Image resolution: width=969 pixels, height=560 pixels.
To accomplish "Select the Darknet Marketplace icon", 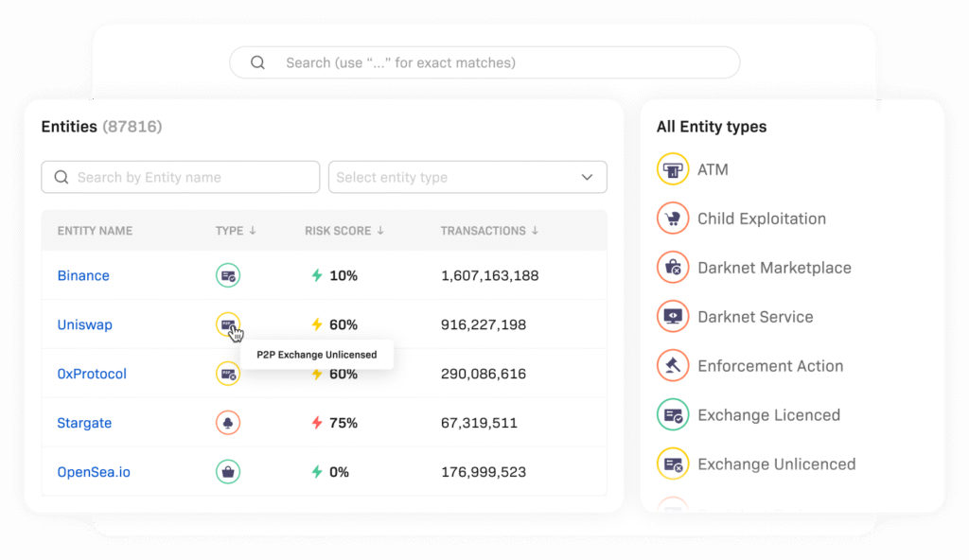I will 673,268.
